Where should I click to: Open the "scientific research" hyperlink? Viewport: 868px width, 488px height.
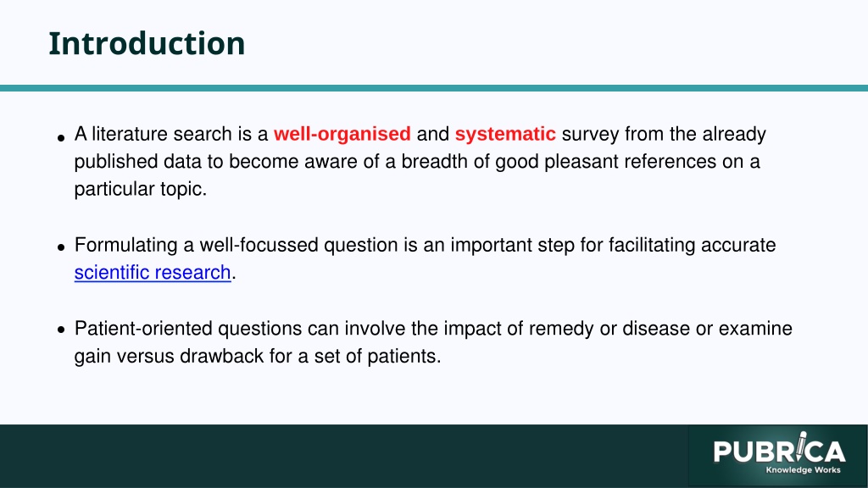click(153, 273)
